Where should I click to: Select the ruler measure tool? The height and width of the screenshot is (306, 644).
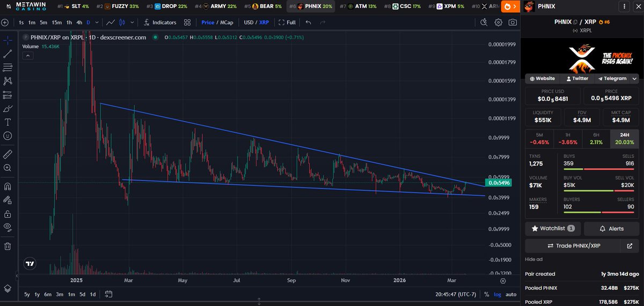pos(8,154)
